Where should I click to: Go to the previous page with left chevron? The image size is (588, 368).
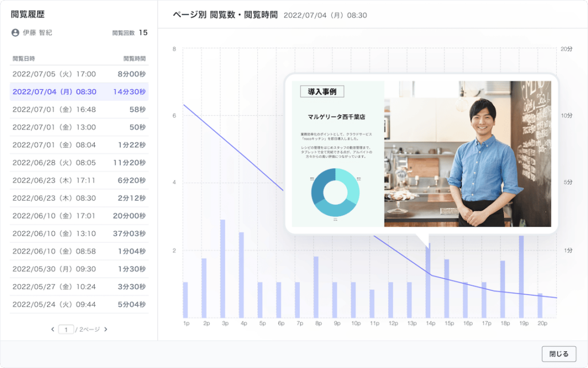click(53, 329)
